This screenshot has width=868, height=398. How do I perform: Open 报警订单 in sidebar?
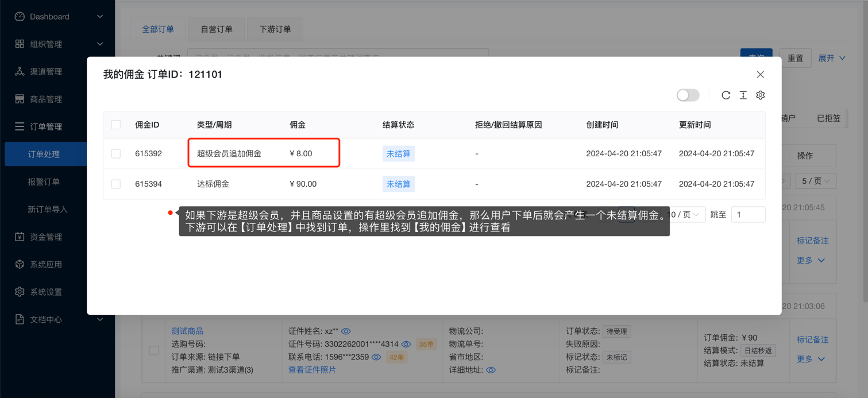pyautogui.click(x=44, y=182)
